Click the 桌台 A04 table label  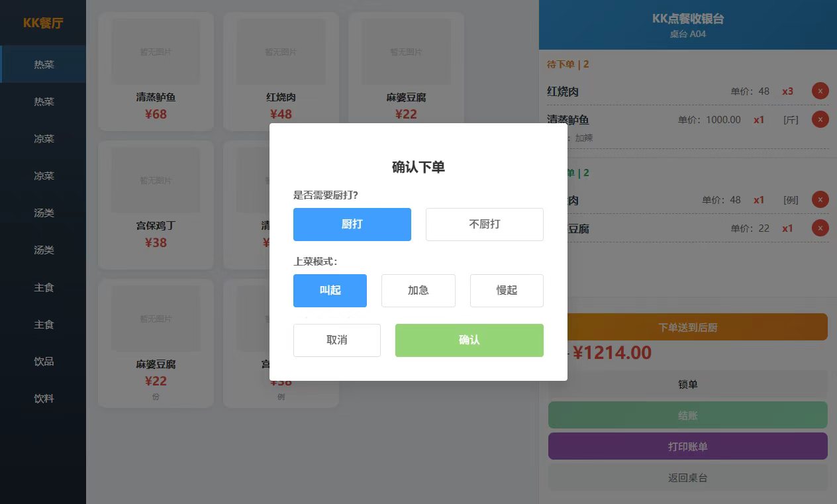(688, 34)
